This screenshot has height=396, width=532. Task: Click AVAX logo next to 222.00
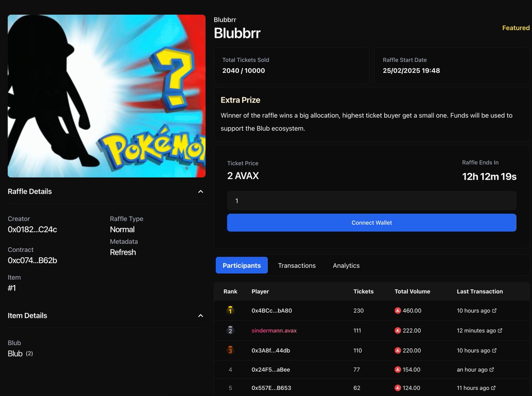click(398, 330)
